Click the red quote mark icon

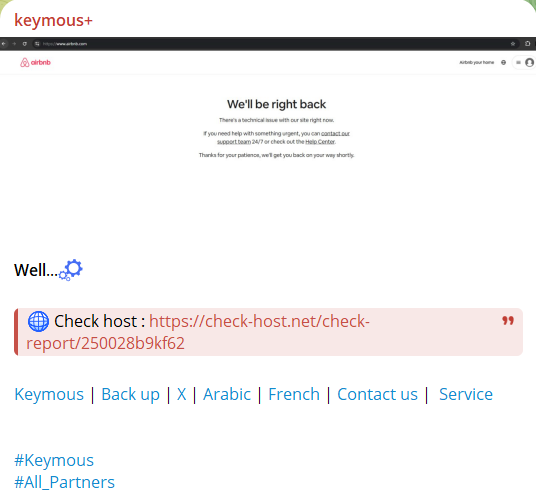pos(508,321)
